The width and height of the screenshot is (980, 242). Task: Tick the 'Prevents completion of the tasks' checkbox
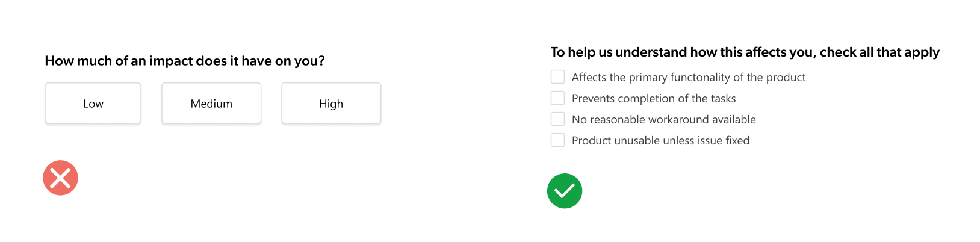click(558, 98)
